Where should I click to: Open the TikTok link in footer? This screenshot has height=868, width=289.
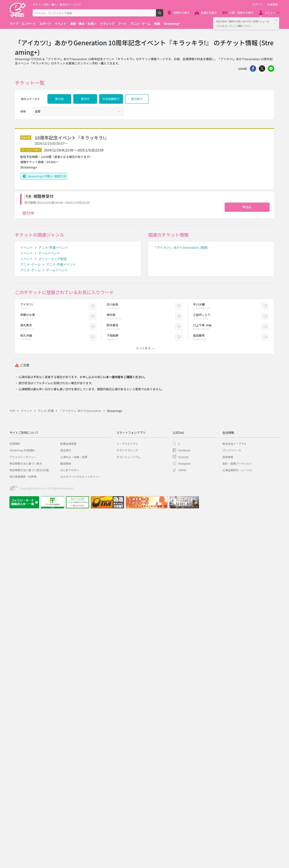click(x=180, y=470)
